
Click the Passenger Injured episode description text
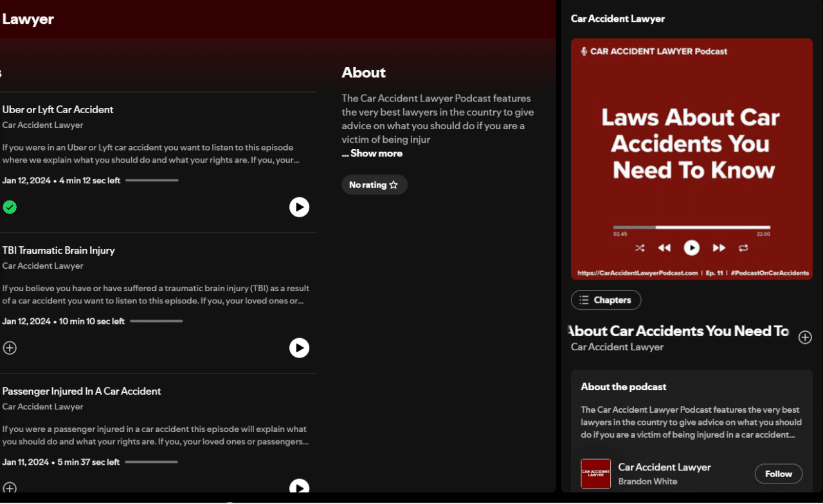155,435
